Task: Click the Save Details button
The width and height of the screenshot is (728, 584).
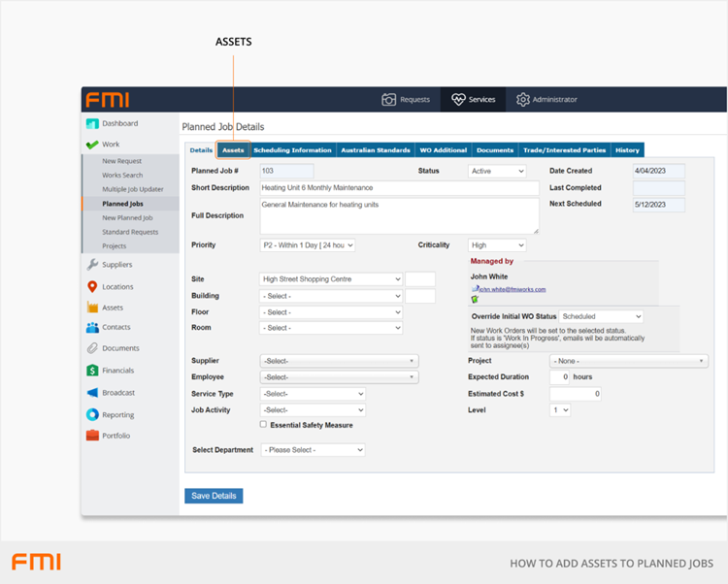Action: (x=214, y=496)
